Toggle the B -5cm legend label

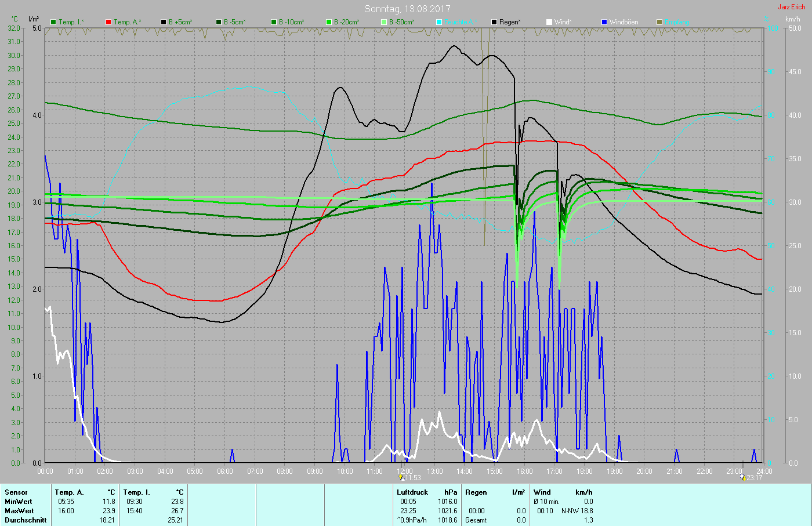(234, 22)
